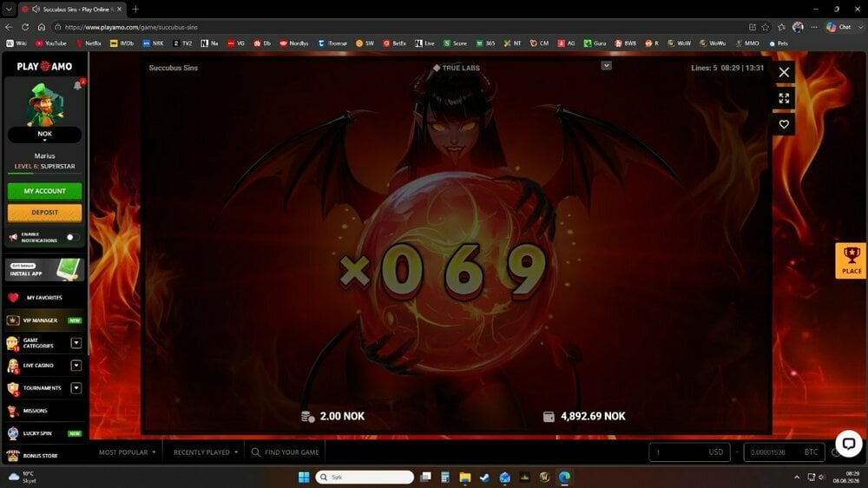Bookmark this page with the star icon
This screenshot has width=868, height=488.
click(x=766, y=27)
